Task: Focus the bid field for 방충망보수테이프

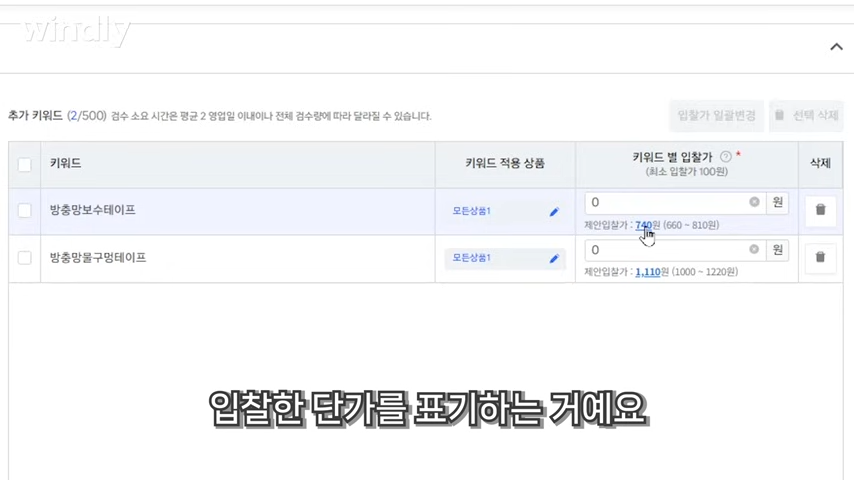Action: (675, 203)
